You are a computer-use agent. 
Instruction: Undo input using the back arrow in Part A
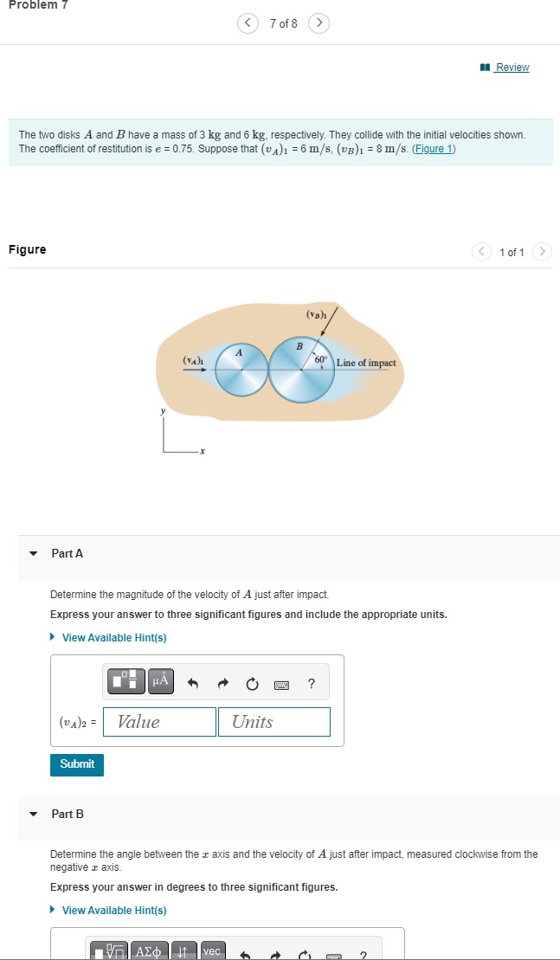(x=192, y=681)
